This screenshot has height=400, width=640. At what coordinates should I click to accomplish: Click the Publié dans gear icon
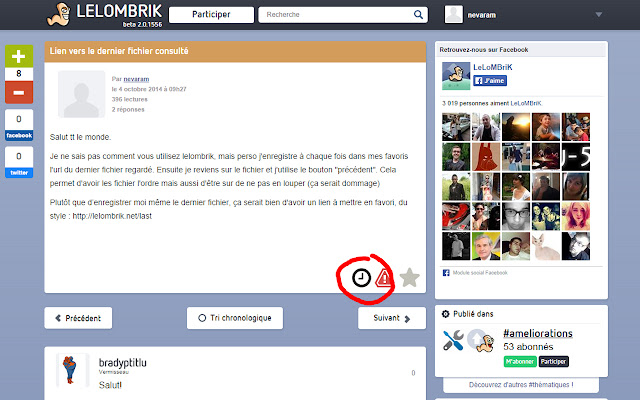[x=446, y=314]
